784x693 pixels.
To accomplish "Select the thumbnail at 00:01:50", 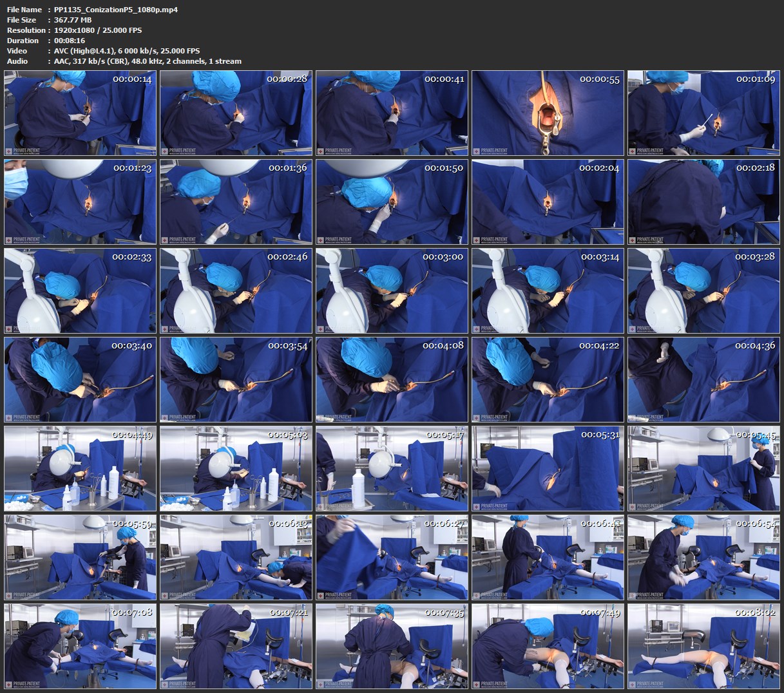I will click(x=392, y=202).
